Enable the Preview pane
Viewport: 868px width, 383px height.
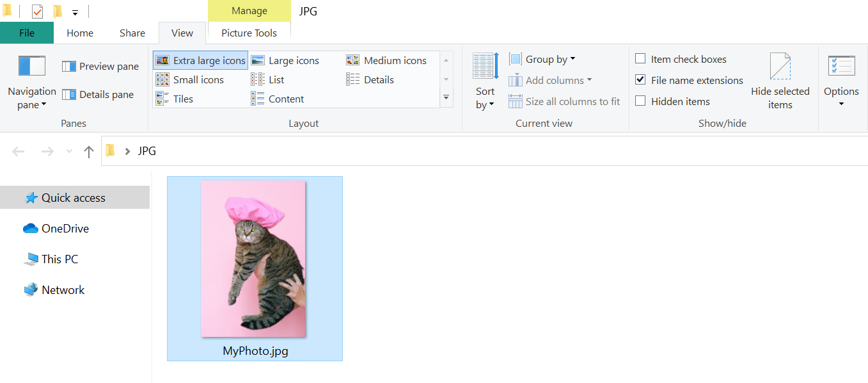(100, 66)
